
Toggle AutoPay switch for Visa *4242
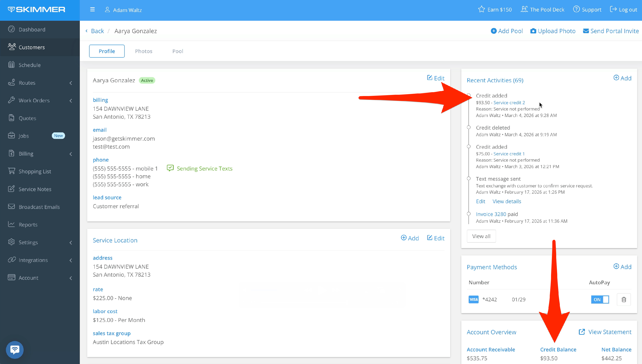pos(600,299)
